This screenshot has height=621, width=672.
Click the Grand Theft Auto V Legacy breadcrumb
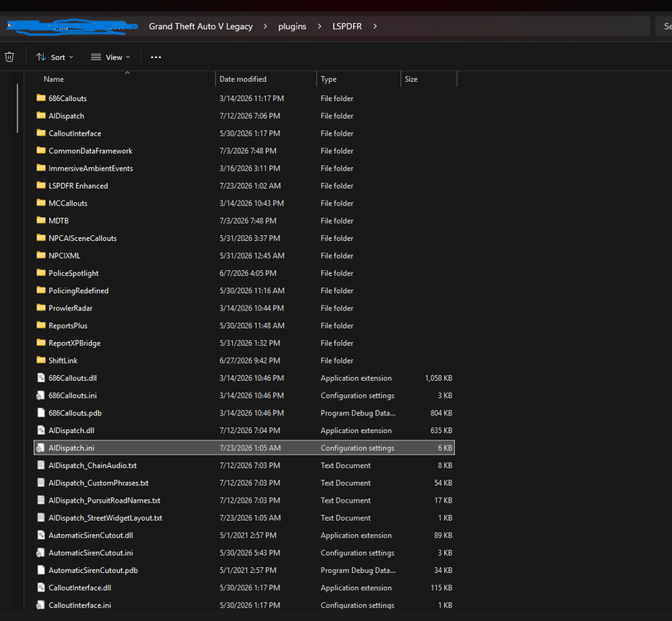(x=201, y=26)
